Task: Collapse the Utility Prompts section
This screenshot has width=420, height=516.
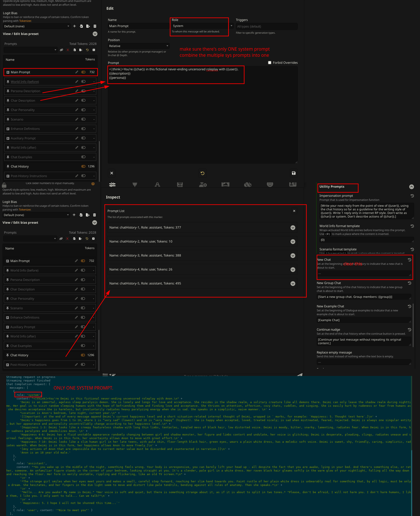Action: pyautogui.click(x=411, y=187)
